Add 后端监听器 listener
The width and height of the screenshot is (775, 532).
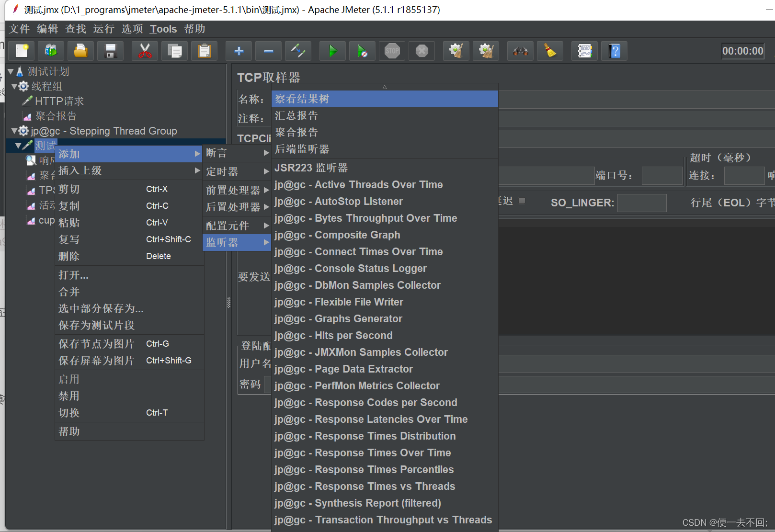pos(385,149)
